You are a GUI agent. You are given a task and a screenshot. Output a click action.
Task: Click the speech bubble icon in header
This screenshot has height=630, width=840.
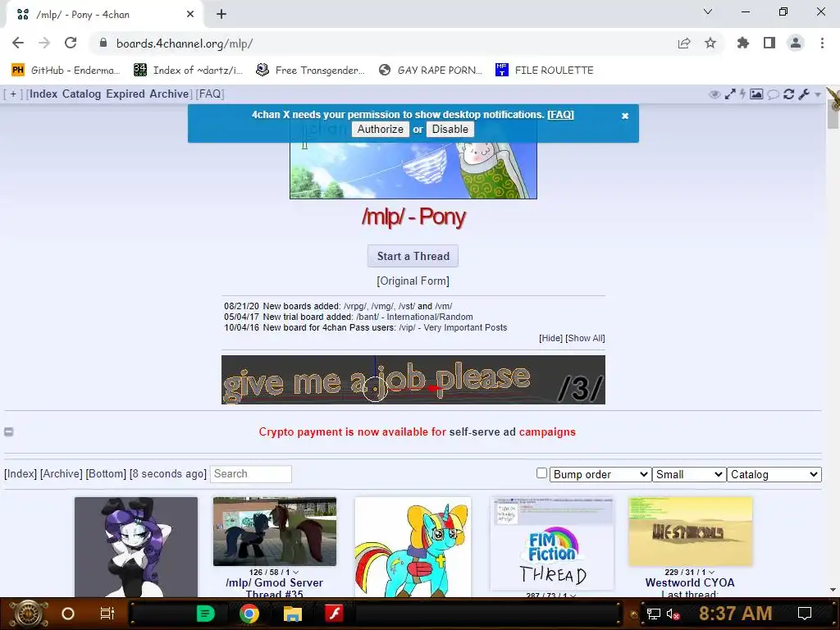(x=773, y=94)
